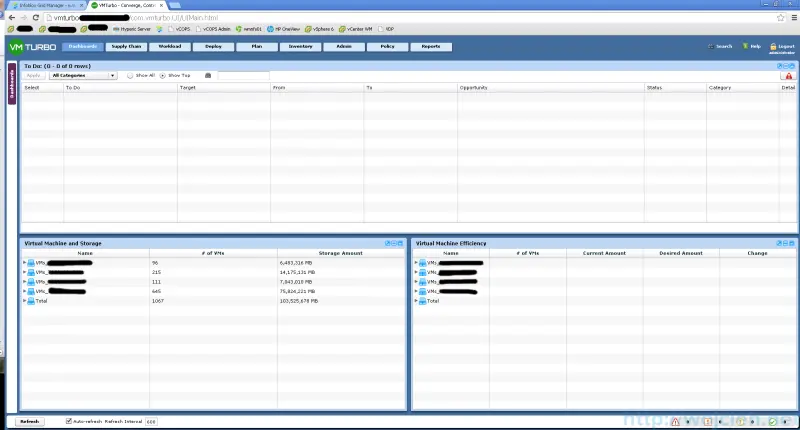Expand first VMs group in Efficiency panel
This screenshot has width=800, height=430.
click(416, 263)
